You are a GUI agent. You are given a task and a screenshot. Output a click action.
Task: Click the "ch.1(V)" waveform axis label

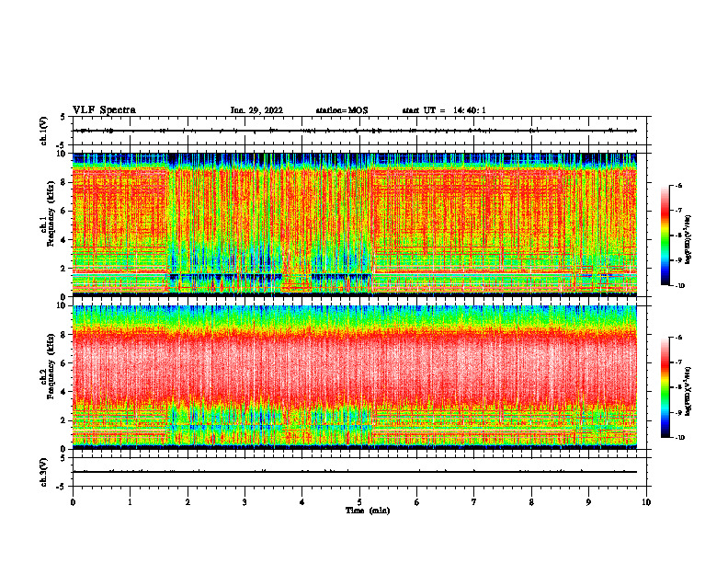click(x=44, y=131)
